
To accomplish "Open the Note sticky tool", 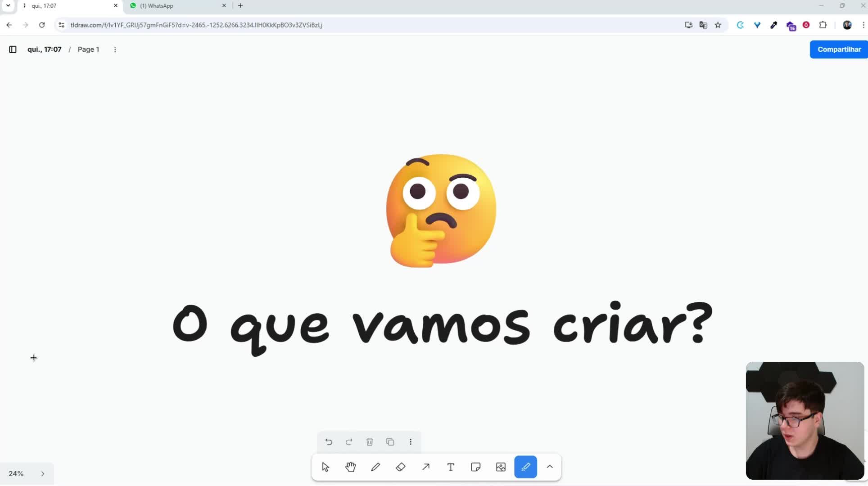I will coord(475,467).
